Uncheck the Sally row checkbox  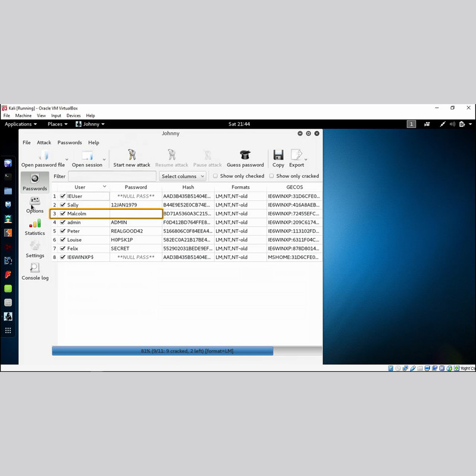click(62, 205)
